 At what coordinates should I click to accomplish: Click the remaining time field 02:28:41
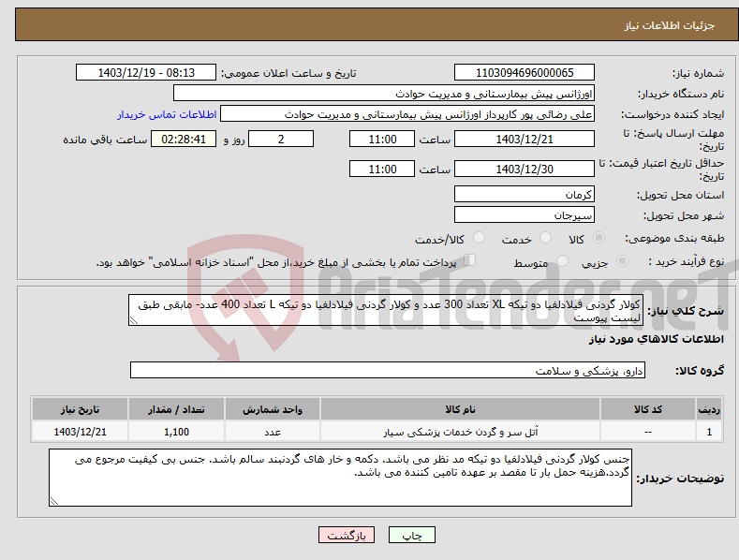(x=184, y=139)
